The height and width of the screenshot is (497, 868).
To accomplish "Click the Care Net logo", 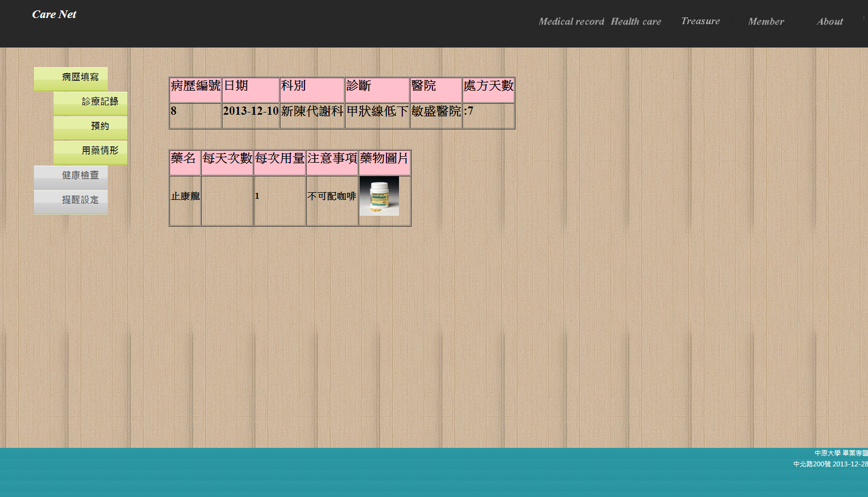I will click(x=54, y=15).
